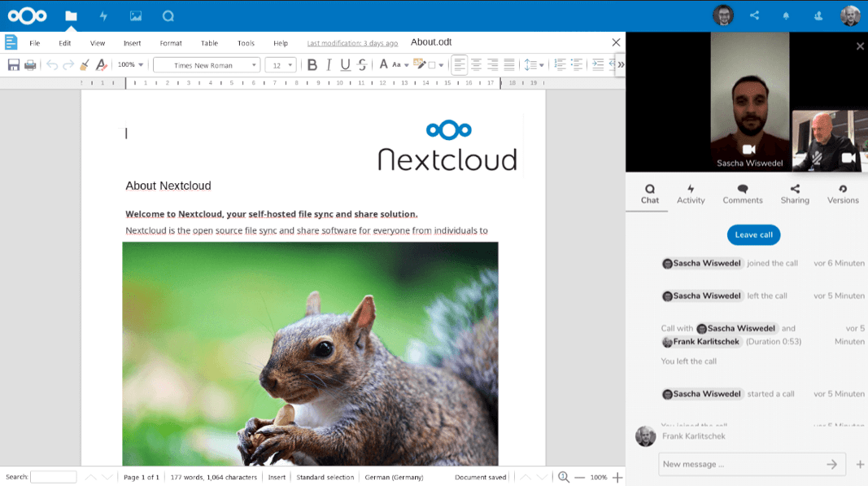The height and width of the screenshot is (486, 868).
Task: Focus the New message input field
Action: 742,464
